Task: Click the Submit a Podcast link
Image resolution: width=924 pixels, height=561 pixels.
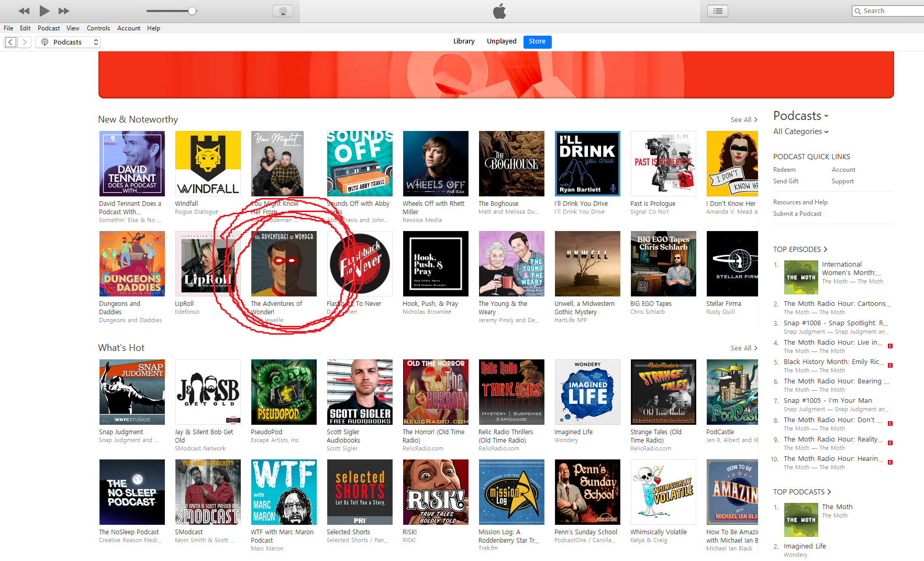Action: pos(797,214)
